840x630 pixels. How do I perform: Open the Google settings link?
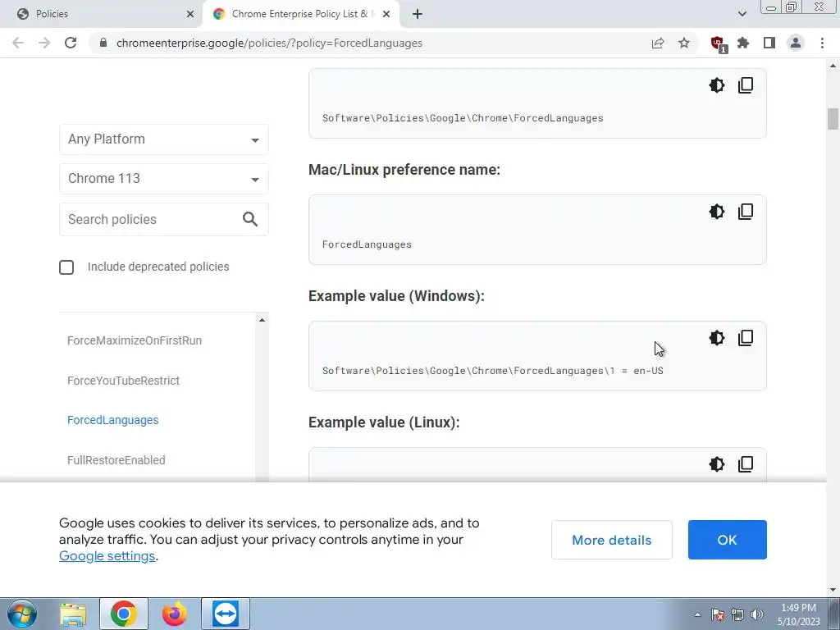click(107, 556)
